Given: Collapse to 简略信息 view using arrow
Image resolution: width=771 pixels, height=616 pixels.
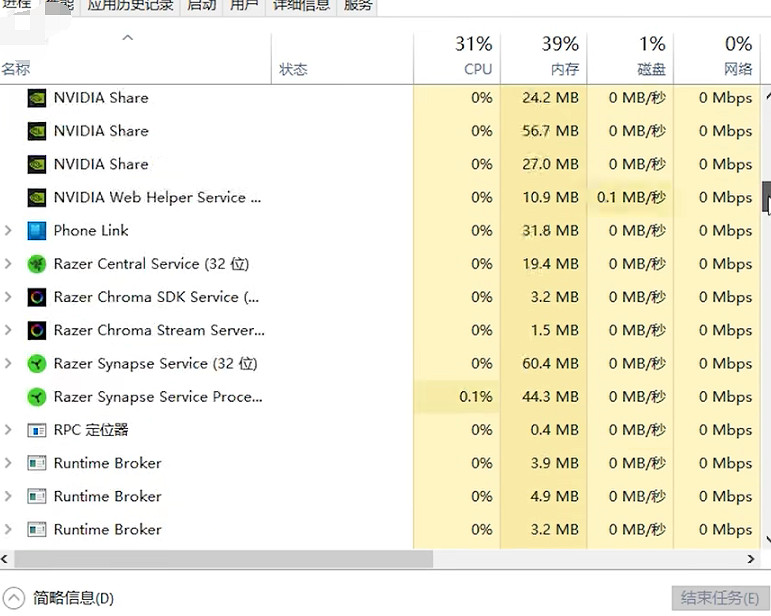Looking at the screenshot, I should (14, 598).
